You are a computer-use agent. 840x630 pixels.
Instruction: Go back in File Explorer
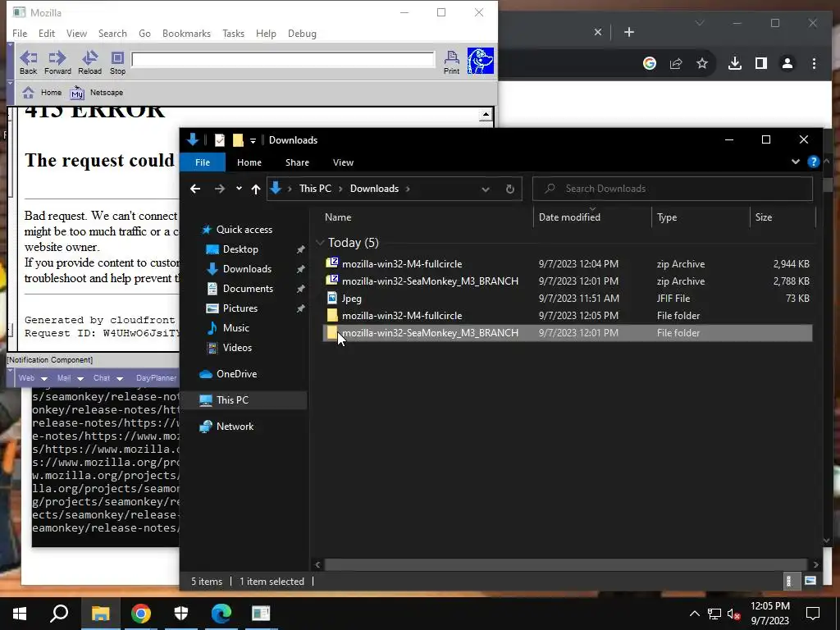pos(195,189)
